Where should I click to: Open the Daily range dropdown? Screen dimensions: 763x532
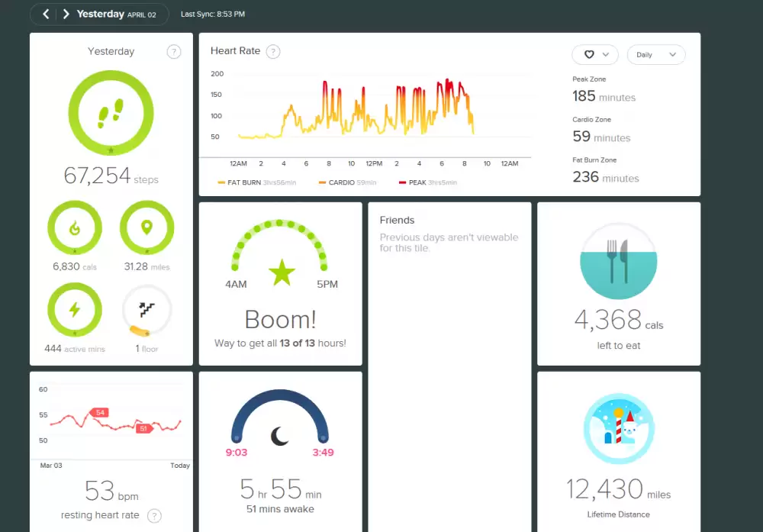pyautogui.click(x=655, y=55)
